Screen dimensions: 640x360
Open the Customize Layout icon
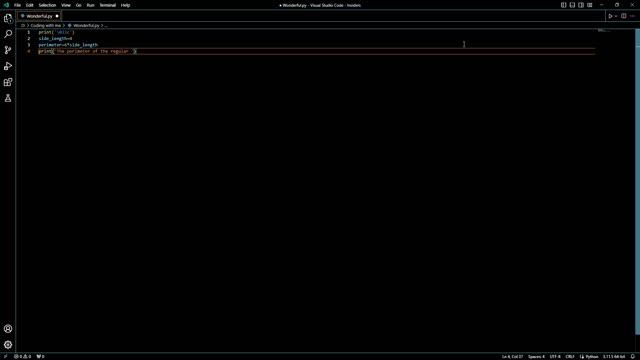590,5
